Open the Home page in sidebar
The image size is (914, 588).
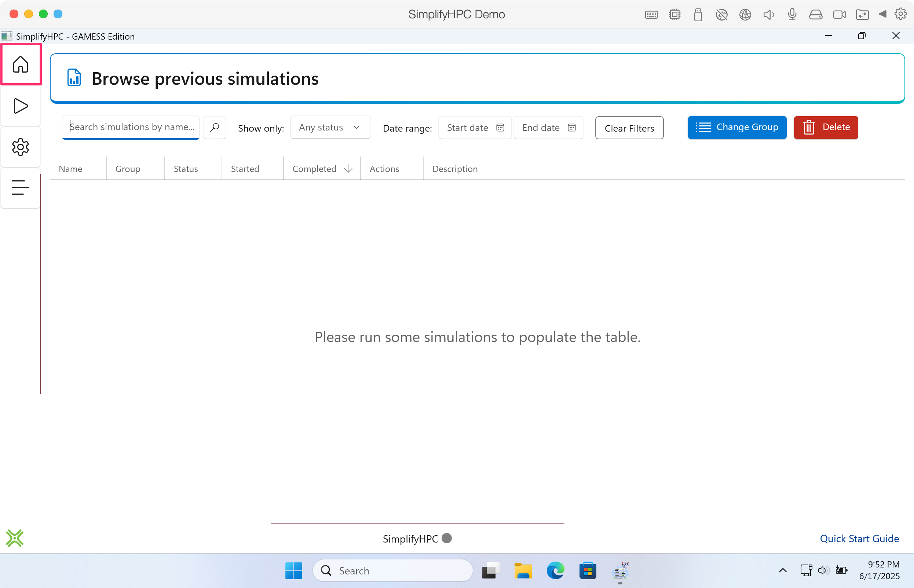coord(21,64)
